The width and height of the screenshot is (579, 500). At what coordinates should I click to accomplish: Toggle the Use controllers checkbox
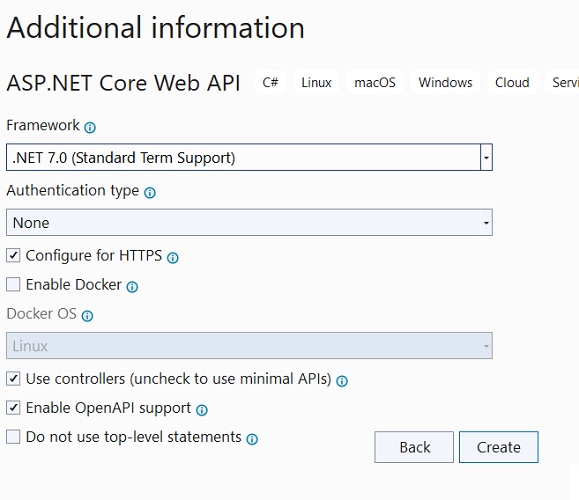click(x=13, y=379)
